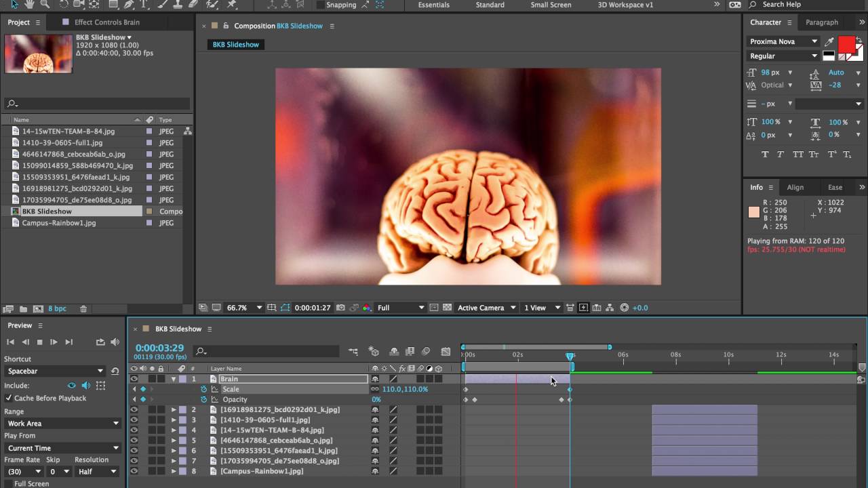This screenshot has height=488, width=868.
Task: Collapse the Brain layer properties
Action: [x=174, y=380]
